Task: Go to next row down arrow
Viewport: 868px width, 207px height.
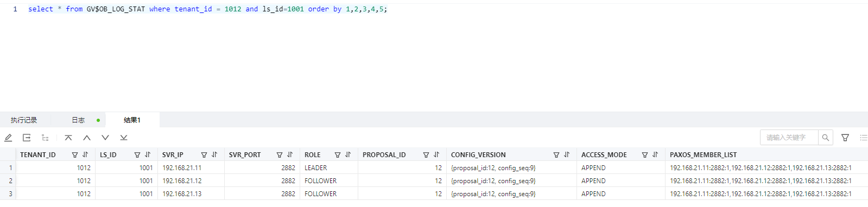Action: click(x=105, y=138)
